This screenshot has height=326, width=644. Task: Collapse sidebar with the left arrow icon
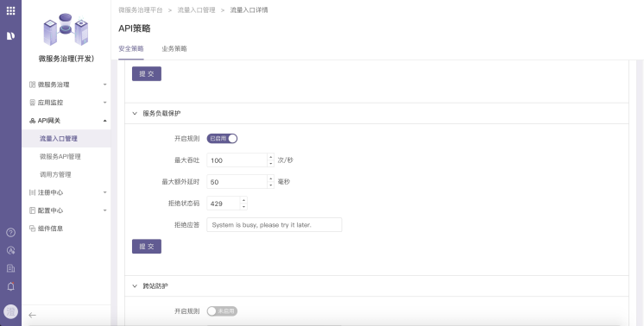click(x=33, y=315)
